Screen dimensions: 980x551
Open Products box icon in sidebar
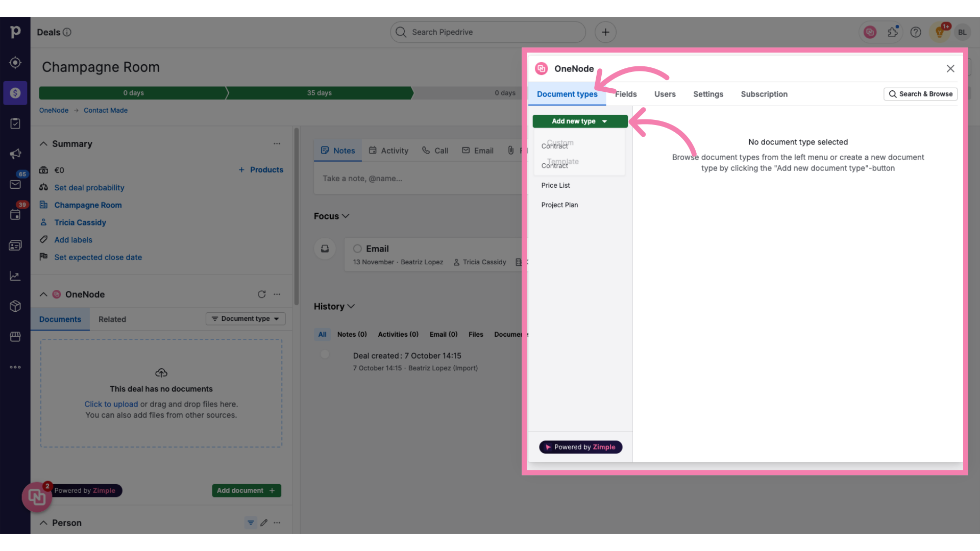(x=15, y=306)
